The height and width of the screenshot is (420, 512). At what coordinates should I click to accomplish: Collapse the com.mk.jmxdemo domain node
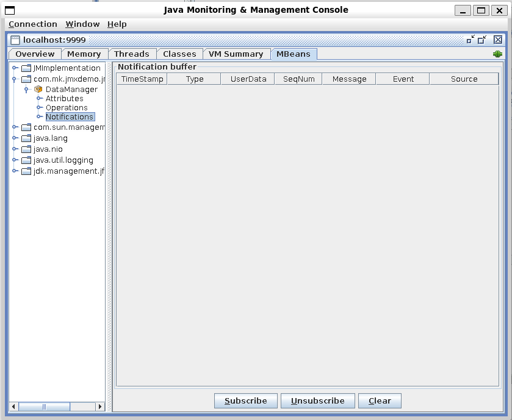coord(15,79)
